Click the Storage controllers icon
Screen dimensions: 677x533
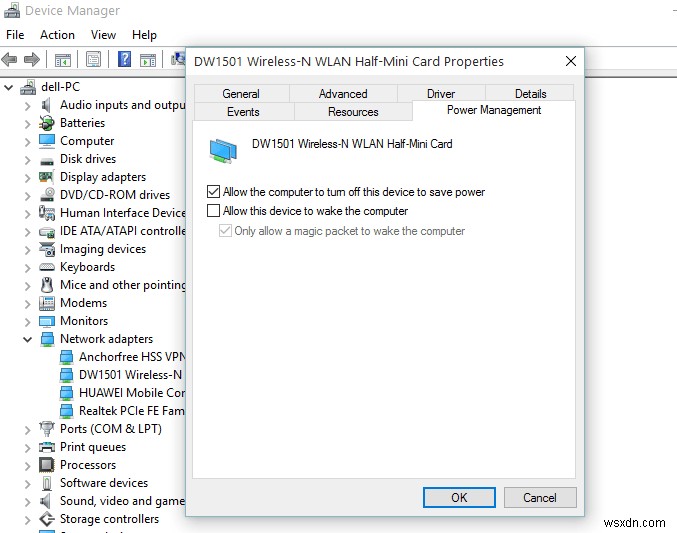tap(47, 519)
